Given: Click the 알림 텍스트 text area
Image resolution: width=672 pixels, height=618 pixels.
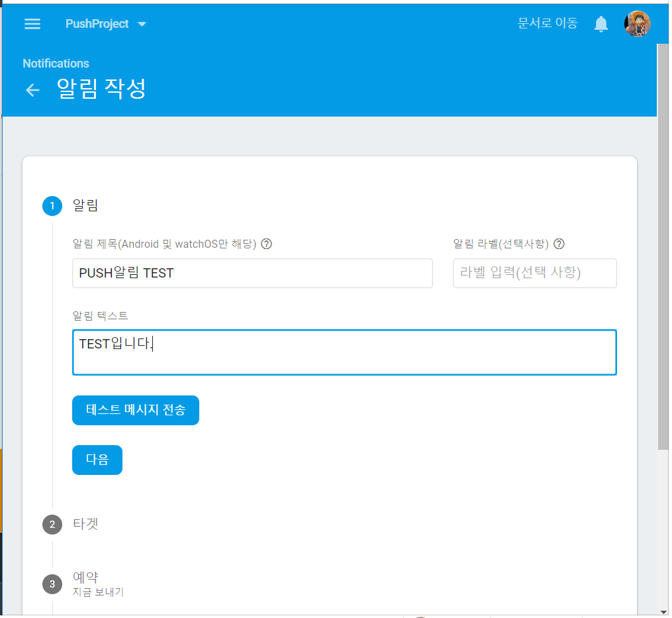Looking at the screenshot, I should point(344,352).
